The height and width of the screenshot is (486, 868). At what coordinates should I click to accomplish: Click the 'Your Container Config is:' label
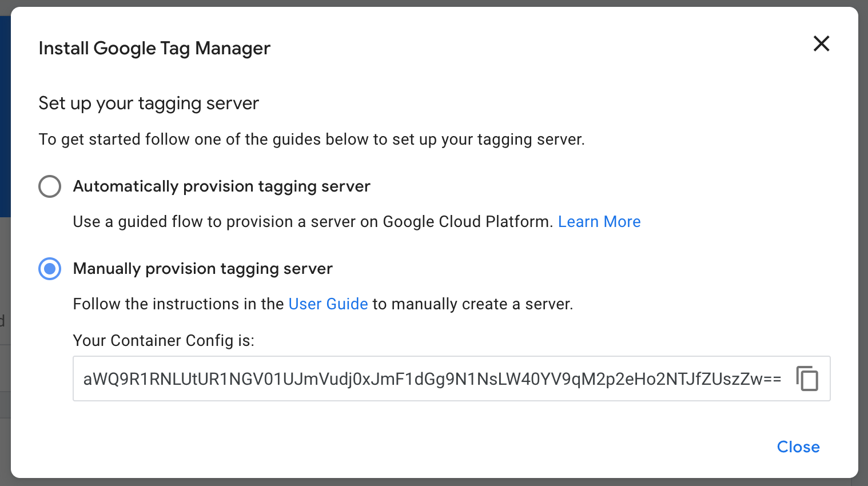tap(164, 341)
